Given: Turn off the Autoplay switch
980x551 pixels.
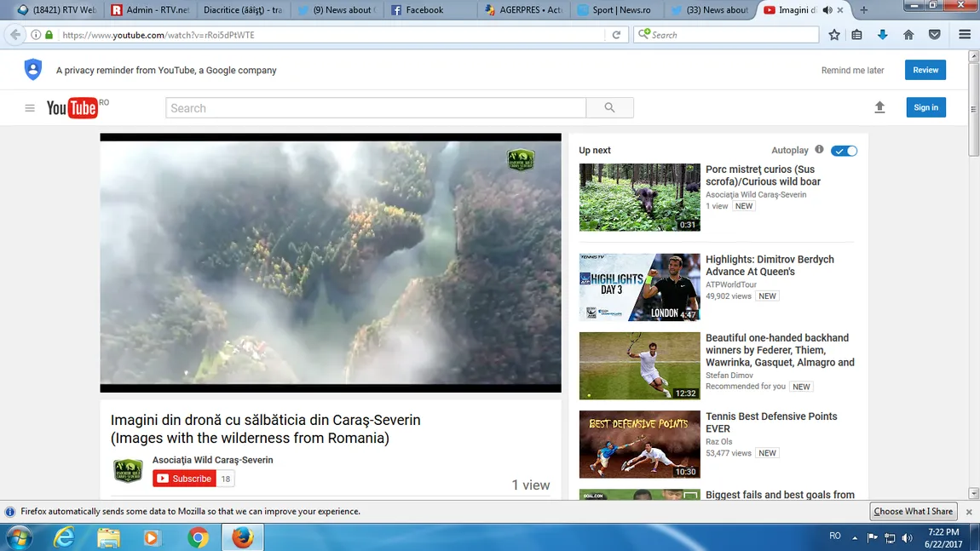Looking at the screenshot, I should point(845,151).
